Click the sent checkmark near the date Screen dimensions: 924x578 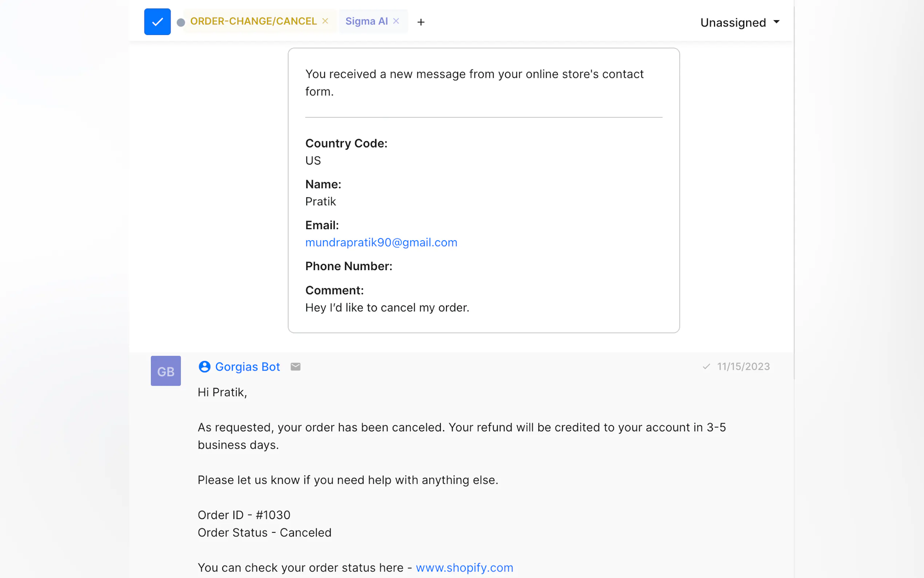[706, 367]
